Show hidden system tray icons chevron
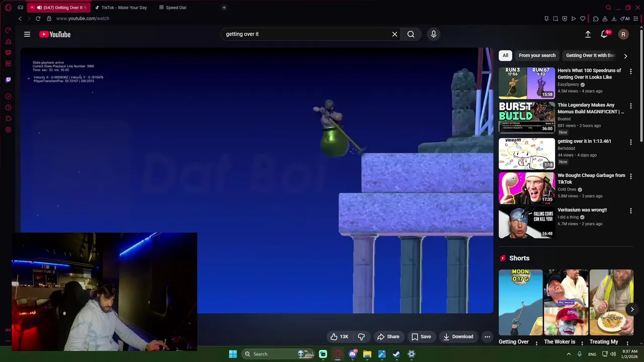 pos(569,354)
